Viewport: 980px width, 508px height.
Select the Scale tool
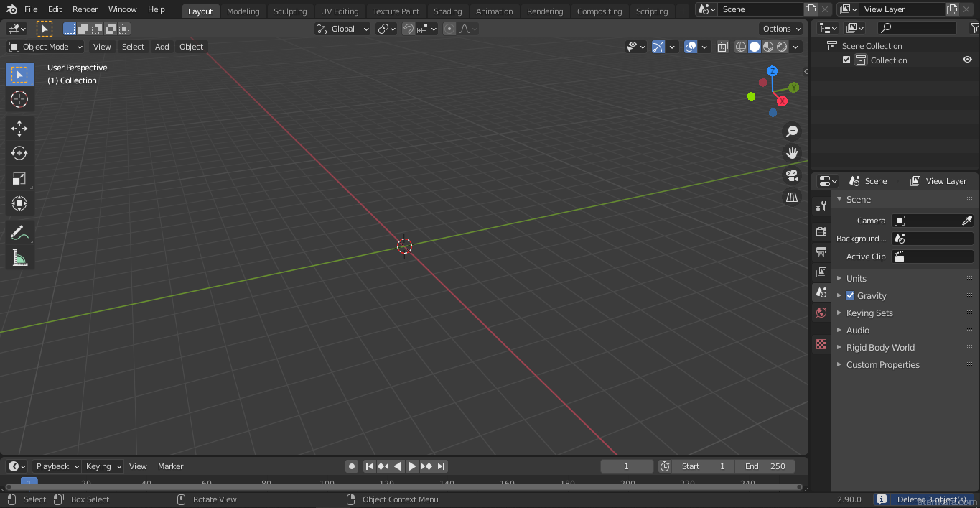click(19, 178)
